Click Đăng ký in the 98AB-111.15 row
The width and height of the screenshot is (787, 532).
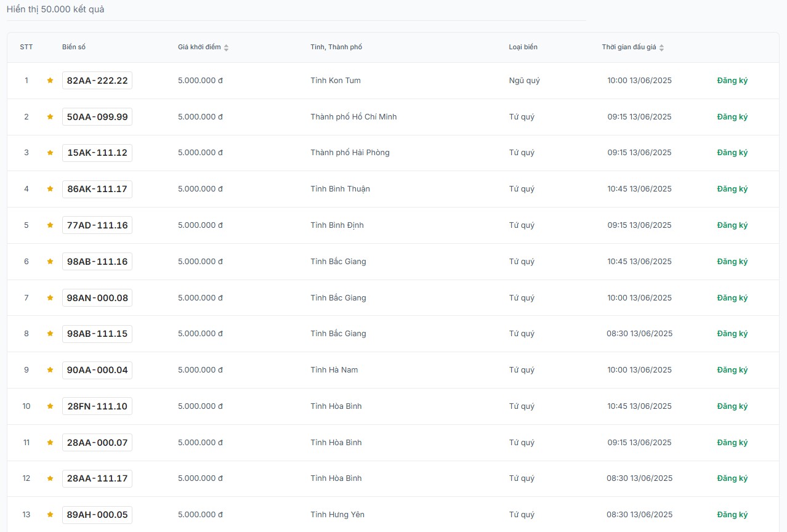pyautogui.click(x=732, y=334)
